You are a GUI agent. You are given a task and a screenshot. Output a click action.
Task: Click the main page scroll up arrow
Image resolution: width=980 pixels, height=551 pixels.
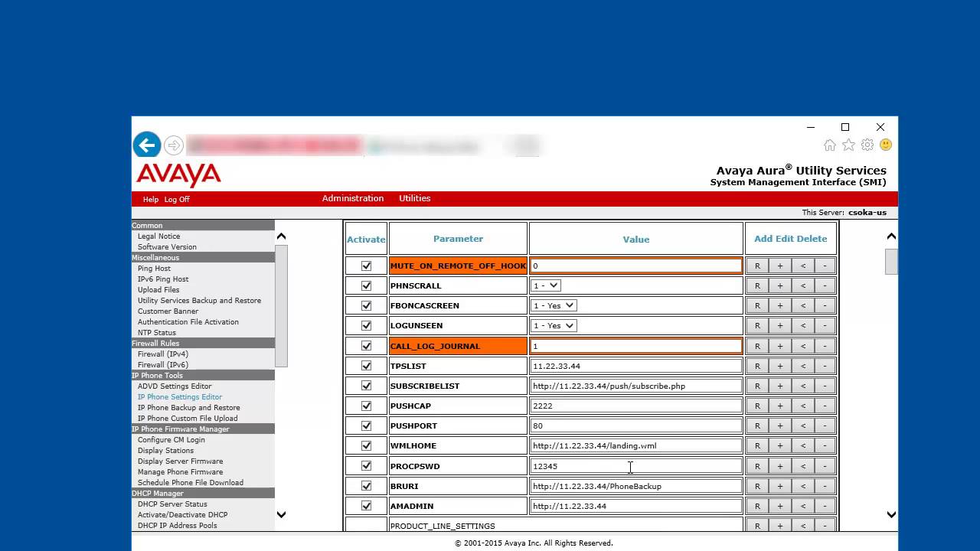pyautogui.click(x=891, y=236)
